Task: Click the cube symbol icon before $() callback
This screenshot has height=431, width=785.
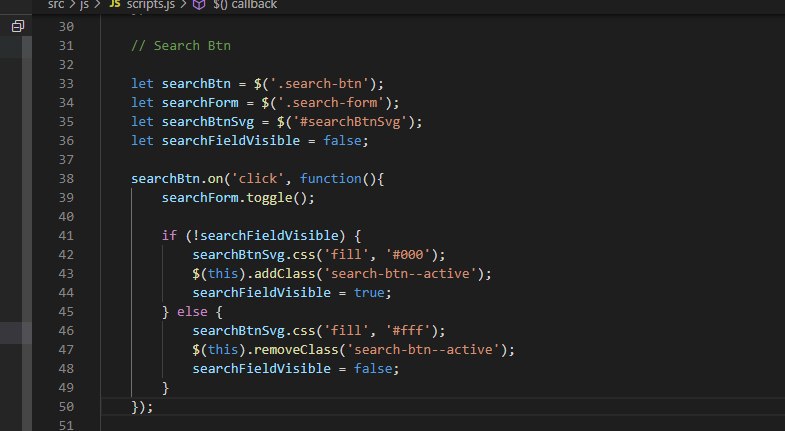Action: (199, 5)
